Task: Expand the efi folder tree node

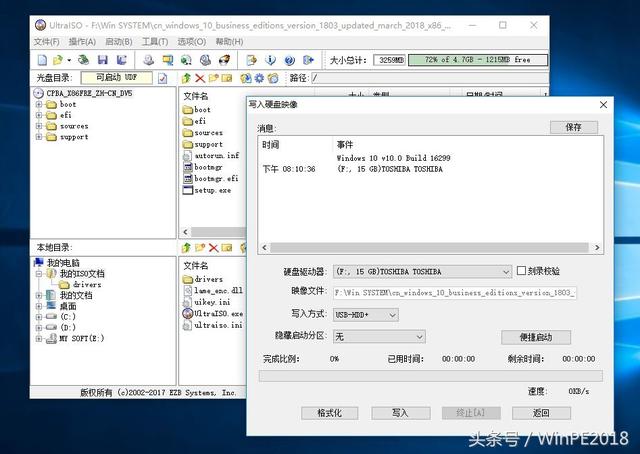Action: coord(39,115)
